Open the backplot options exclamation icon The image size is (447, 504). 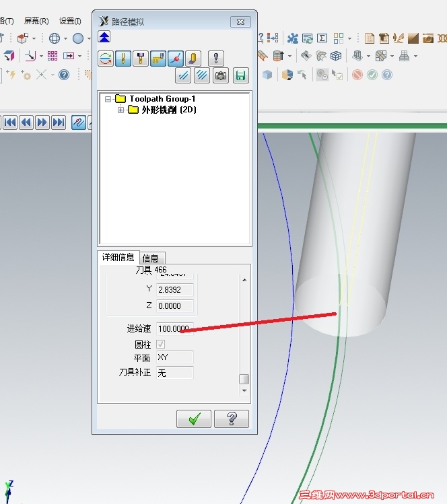[x=216, y=59]
